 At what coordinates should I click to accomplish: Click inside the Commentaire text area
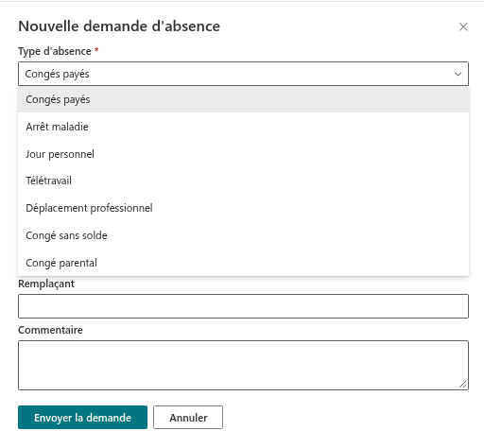[x=243, y=365]
